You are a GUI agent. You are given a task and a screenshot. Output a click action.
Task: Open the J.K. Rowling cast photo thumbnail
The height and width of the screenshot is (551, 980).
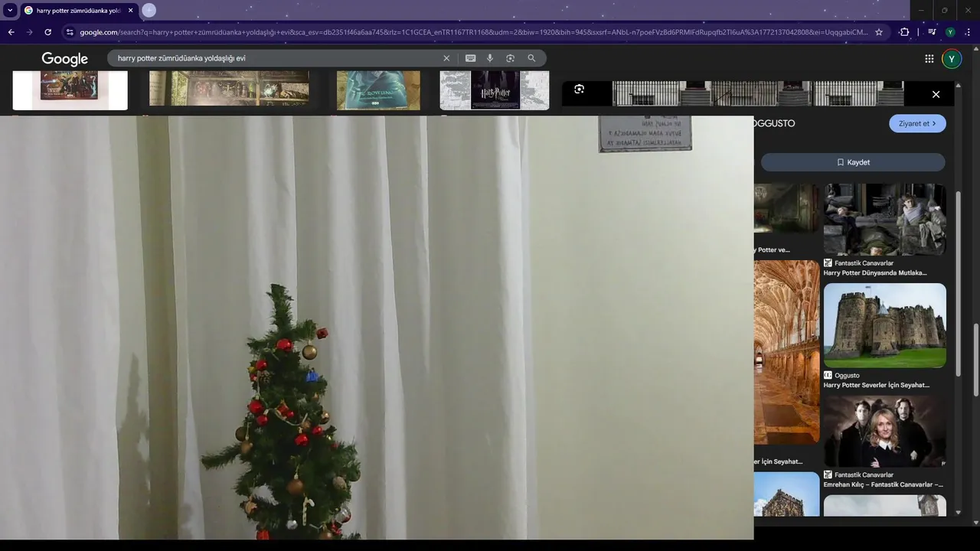coord(884,431)
